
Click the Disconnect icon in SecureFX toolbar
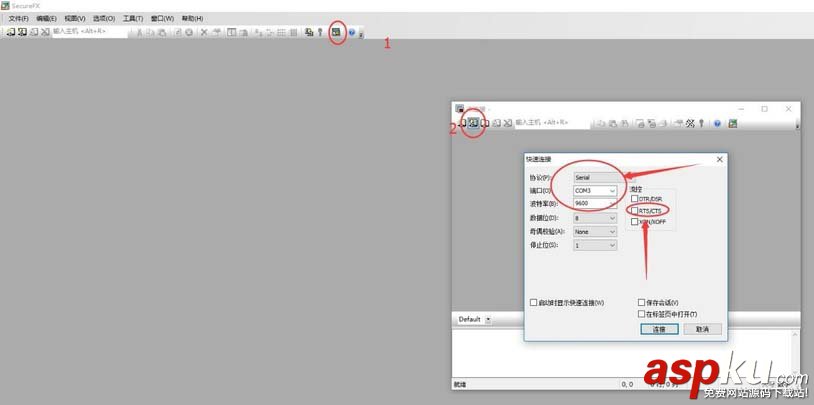click(x=45, y=32)
